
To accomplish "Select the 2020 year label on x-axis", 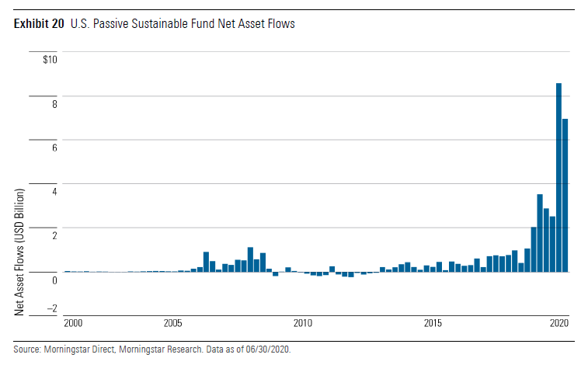I will point(559,323).
